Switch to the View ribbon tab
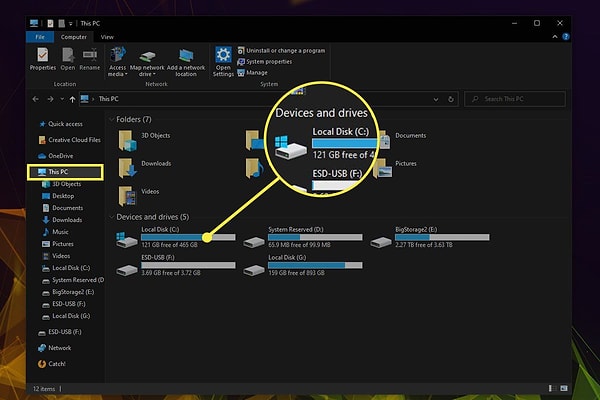This screenshot has height=400, width=600. pos(107,37)
